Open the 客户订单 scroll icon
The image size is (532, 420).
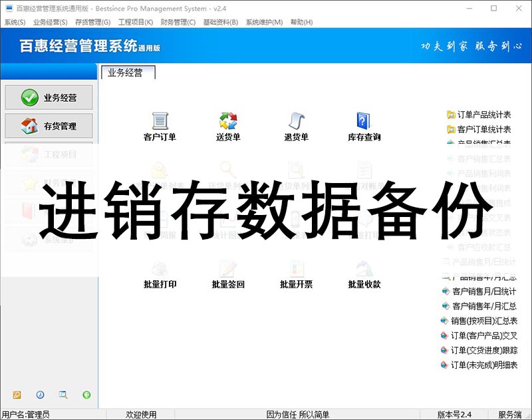point(160,121)
